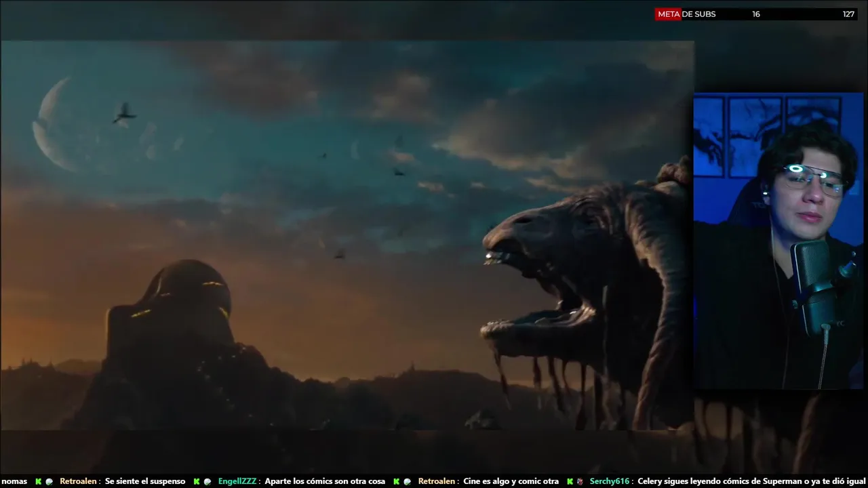
Task: Click the streamer webcam overlay
Action: tap(778, 241)
